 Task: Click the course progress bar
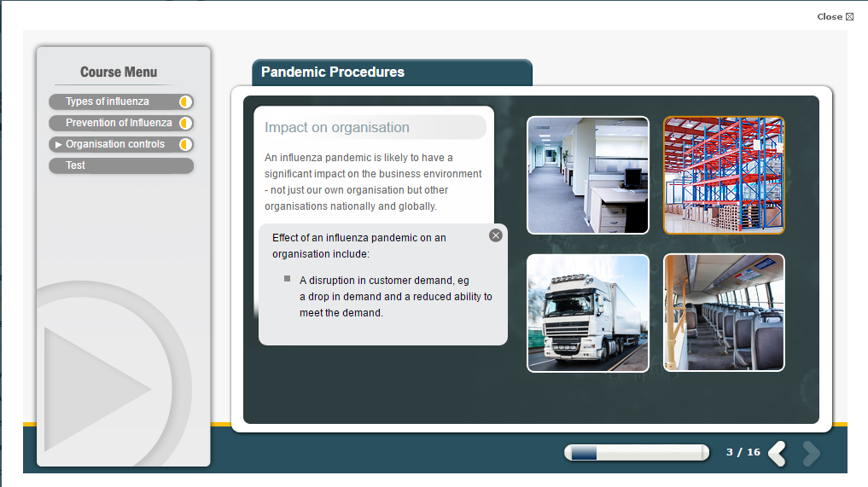click(x=636, y=453)
